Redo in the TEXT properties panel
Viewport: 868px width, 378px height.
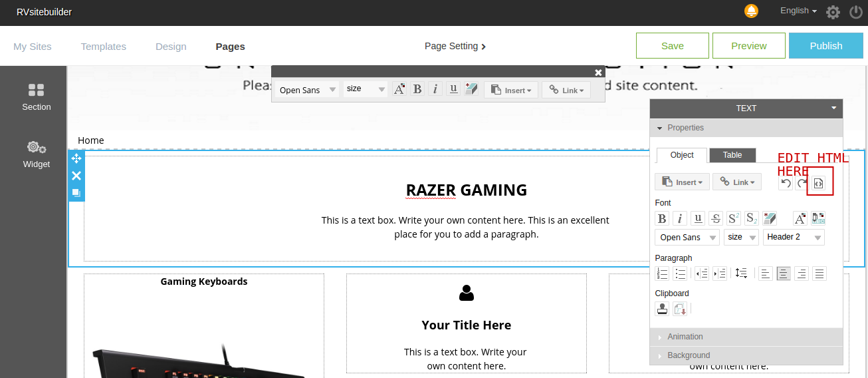point(802,183)
